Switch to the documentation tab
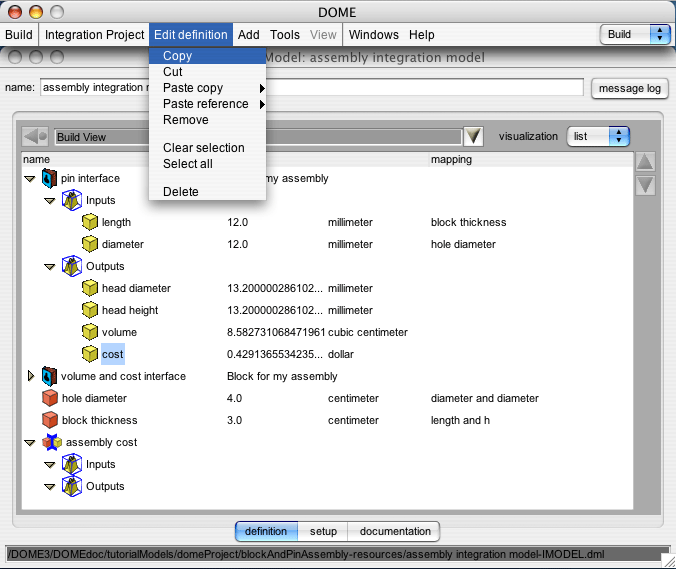 [395, 531]
